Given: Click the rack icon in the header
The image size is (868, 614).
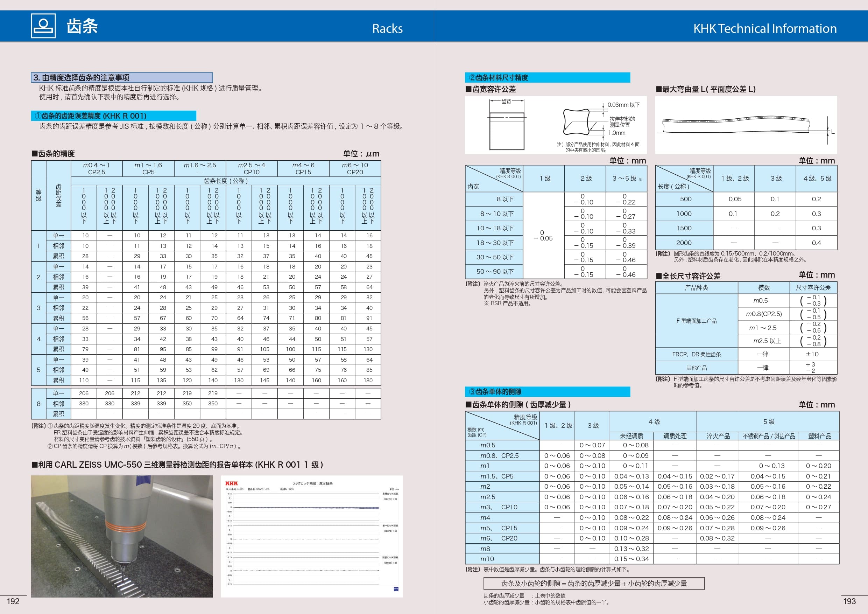Looking at the screenshot, I should coord(43,26).
